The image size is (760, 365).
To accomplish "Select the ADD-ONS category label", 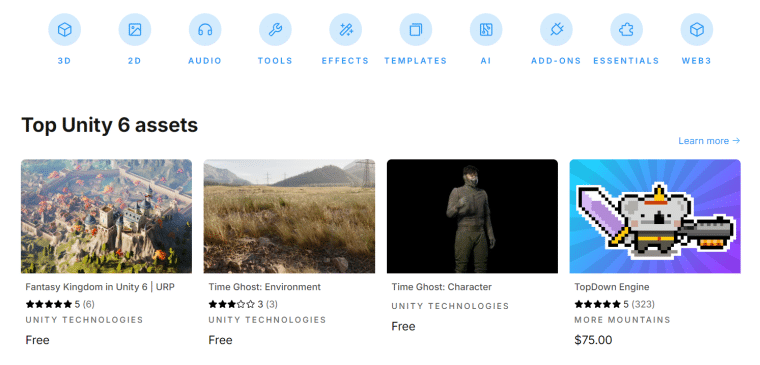I will [x=556, y=61].
